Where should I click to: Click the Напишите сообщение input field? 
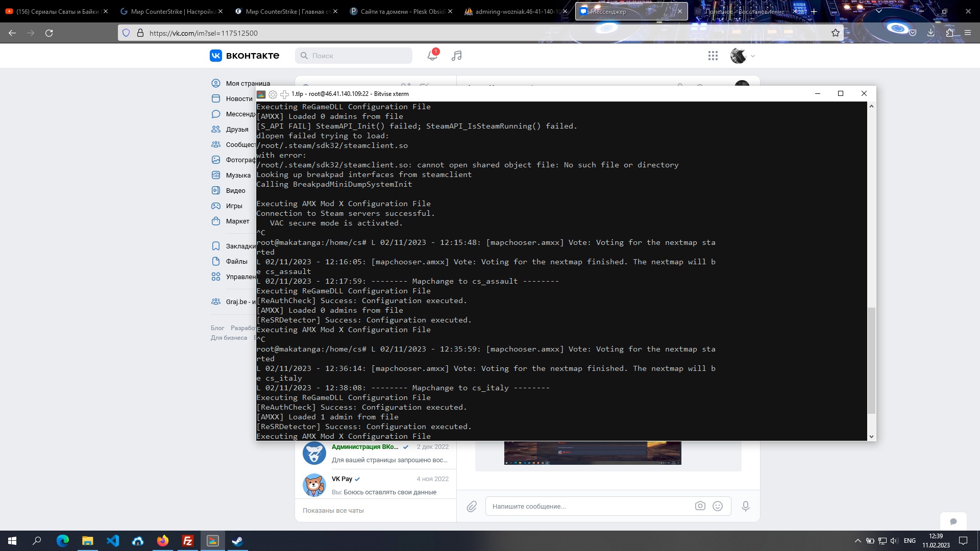pyautogui.click(x=587, y=506)
